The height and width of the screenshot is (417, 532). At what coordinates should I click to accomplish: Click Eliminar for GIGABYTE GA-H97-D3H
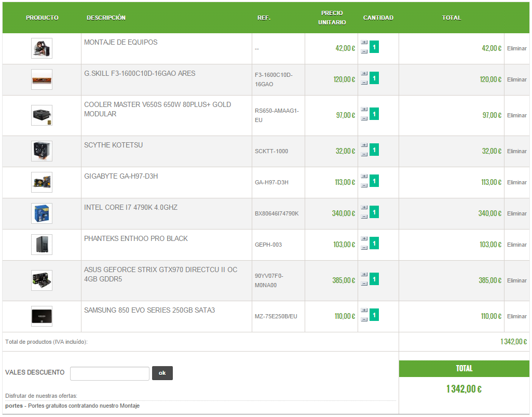[517, 182]
